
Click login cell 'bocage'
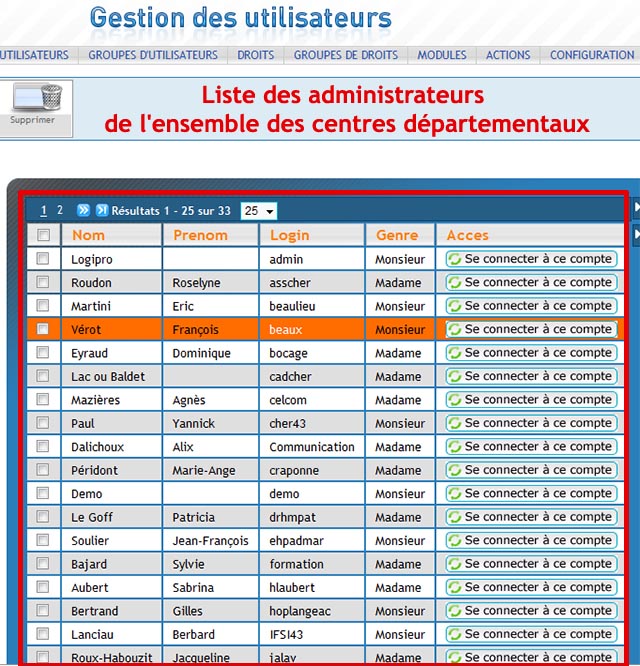(x=288, y=354)
